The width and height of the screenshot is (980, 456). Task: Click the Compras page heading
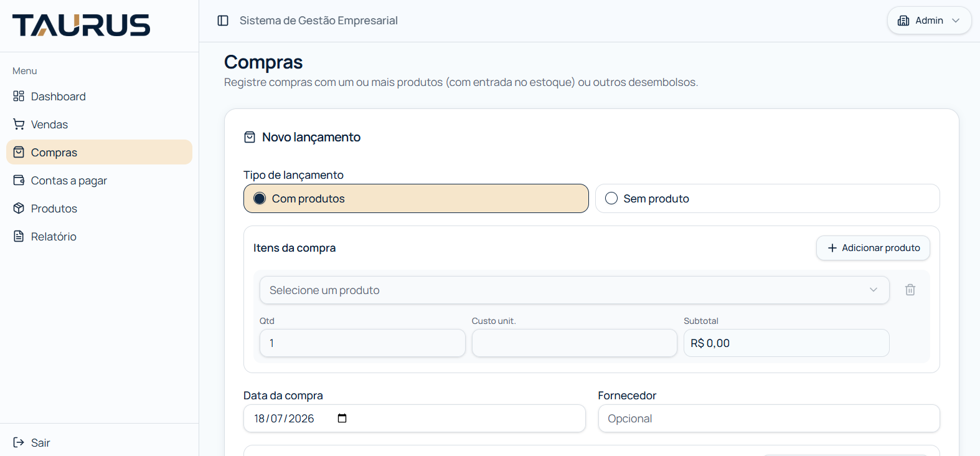point(263,62)
